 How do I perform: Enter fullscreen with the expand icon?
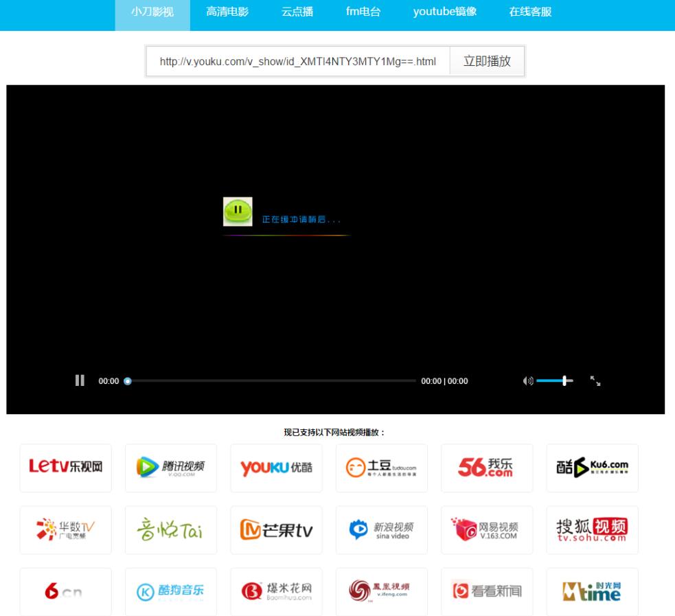coord(595,381)
